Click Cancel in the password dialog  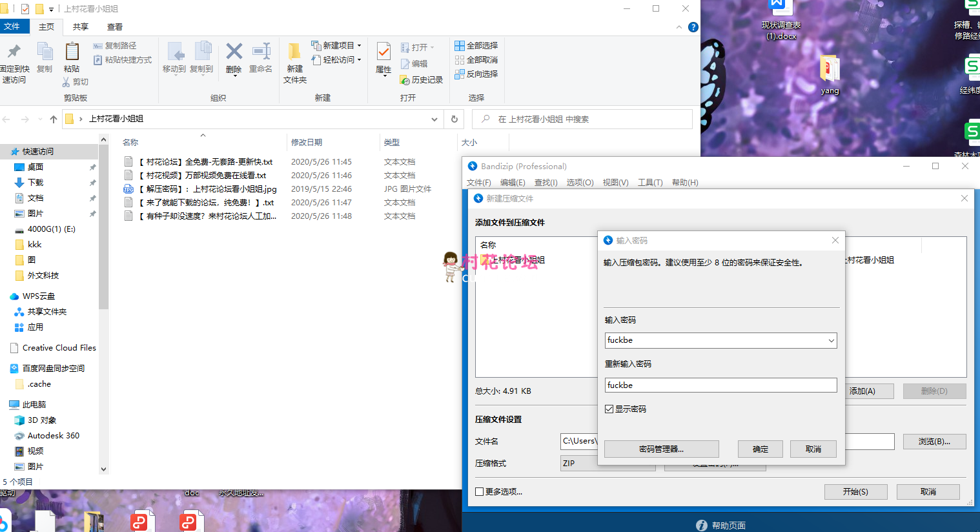(813, 449)
